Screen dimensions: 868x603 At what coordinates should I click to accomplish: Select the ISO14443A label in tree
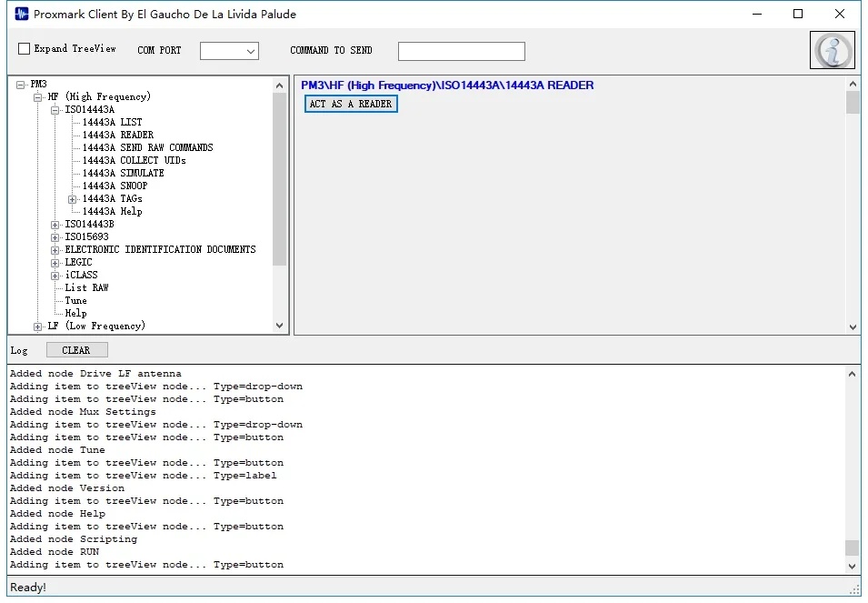pos(90,109)
